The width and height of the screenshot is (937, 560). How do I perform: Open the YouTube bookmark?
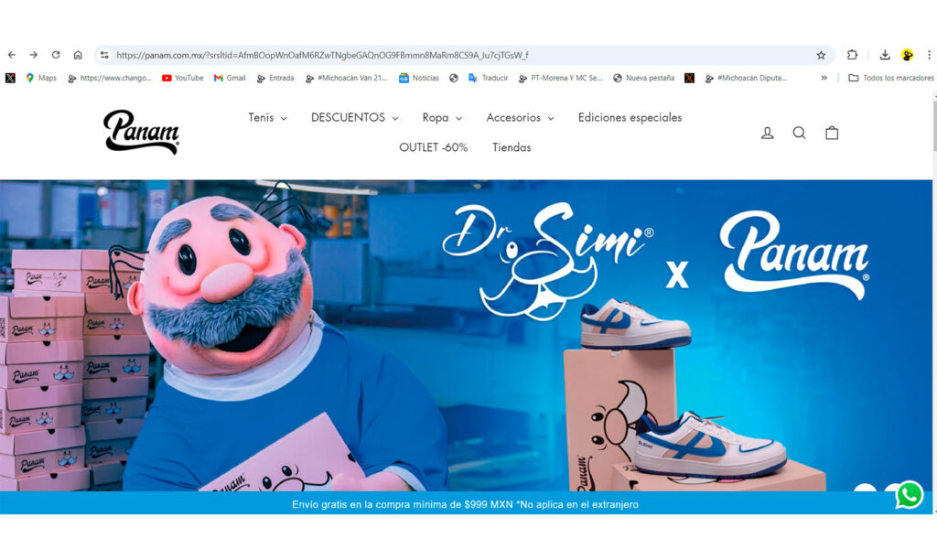tap(182, 78)
